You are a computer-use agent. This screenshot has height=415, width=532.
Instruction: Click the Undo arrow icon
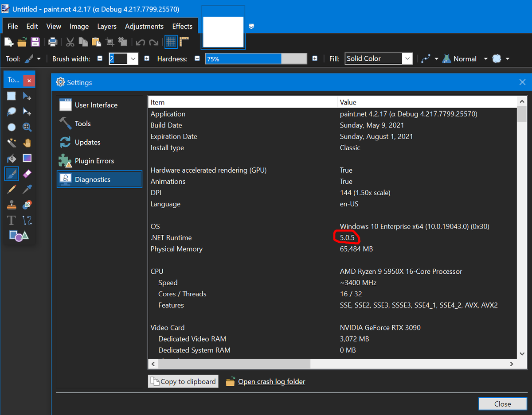(x=140, y=43)
